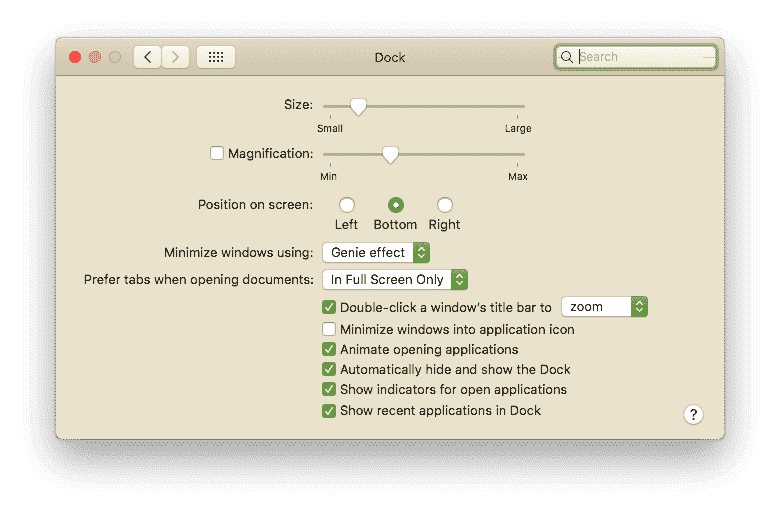This screenshot has height=513, width=780.
Task: Select Left dock position radio button
Action: pos(347,205)
